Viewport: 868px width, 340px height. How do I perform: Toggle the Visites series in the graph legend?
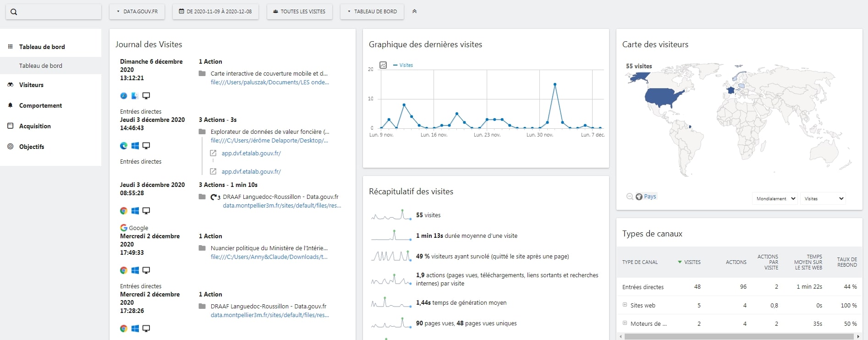point(403,65)
